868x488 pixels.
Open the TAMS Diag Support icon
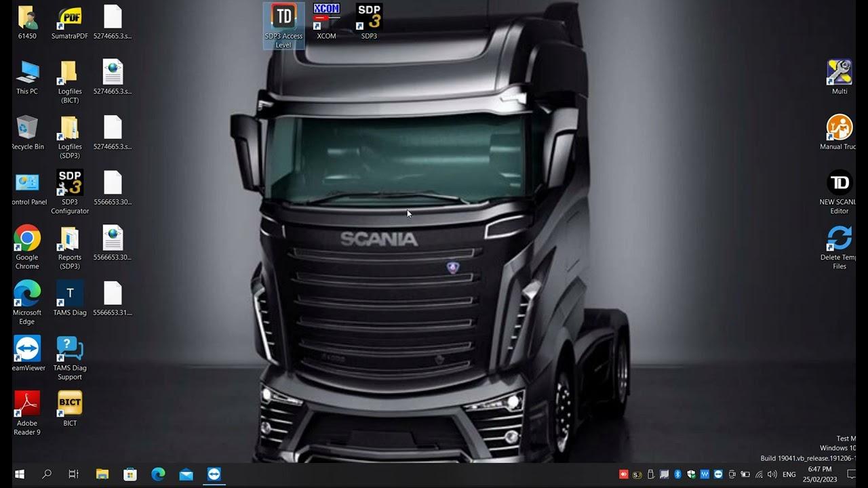[x=70, y=350]
